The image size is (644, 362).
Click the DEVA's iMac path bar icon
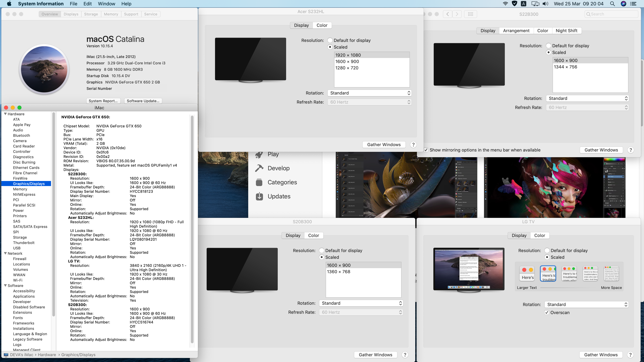pos(6,355)
